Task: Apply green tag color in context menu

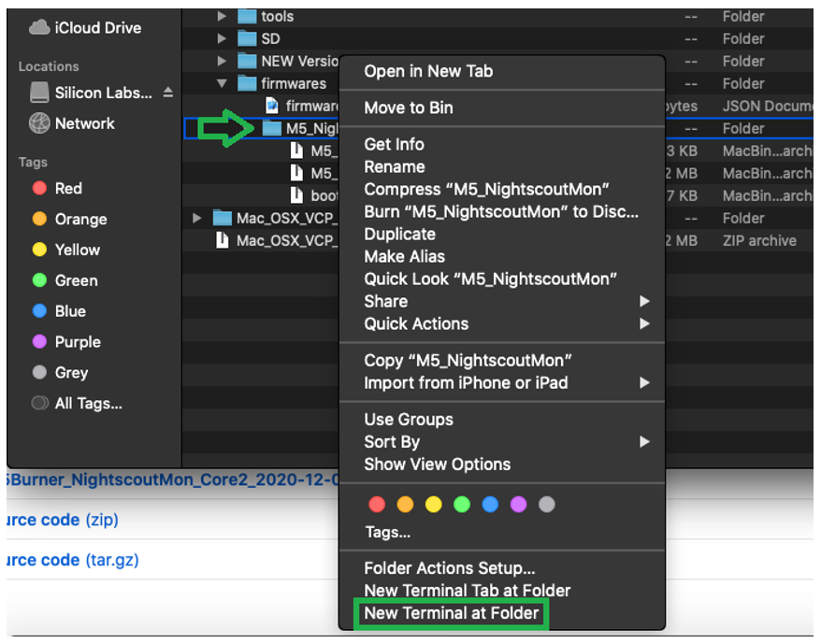Action: [x=462, y=505]
